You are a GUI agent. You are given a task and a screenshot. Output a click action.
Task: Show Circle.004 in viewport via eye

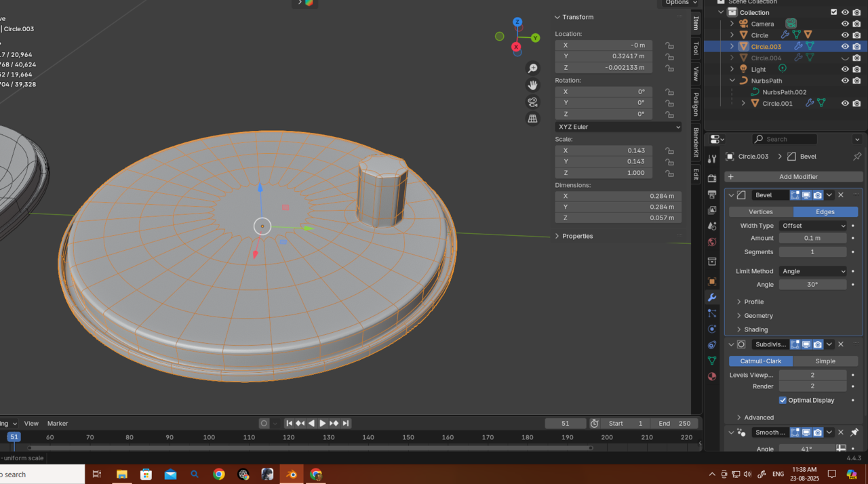tap(845, 58)
